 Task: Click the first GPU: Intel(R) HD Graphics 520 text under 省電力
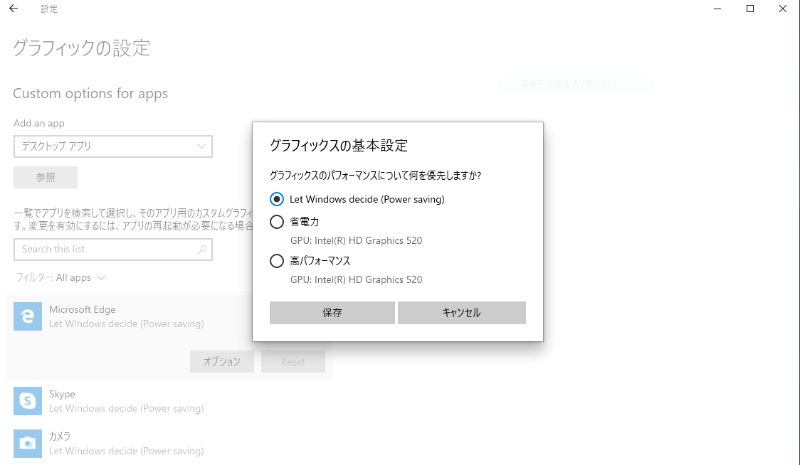356,240
